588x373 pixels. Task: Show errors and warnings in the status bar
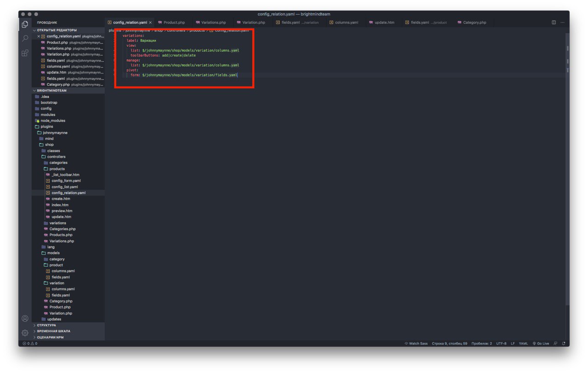tap(30, 344)
